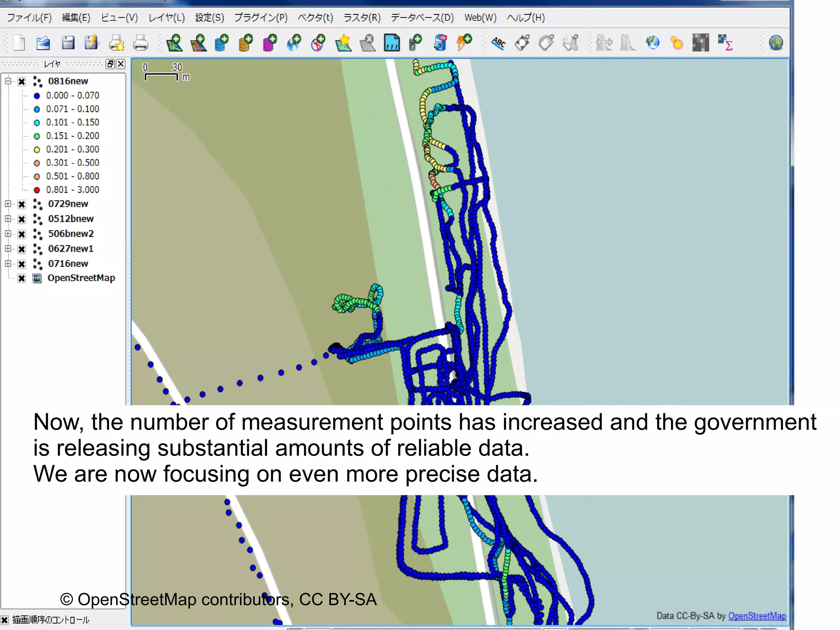Toggle visibility of 0816new layer
This screenshot has height=630, width=840.
[22, 81]
